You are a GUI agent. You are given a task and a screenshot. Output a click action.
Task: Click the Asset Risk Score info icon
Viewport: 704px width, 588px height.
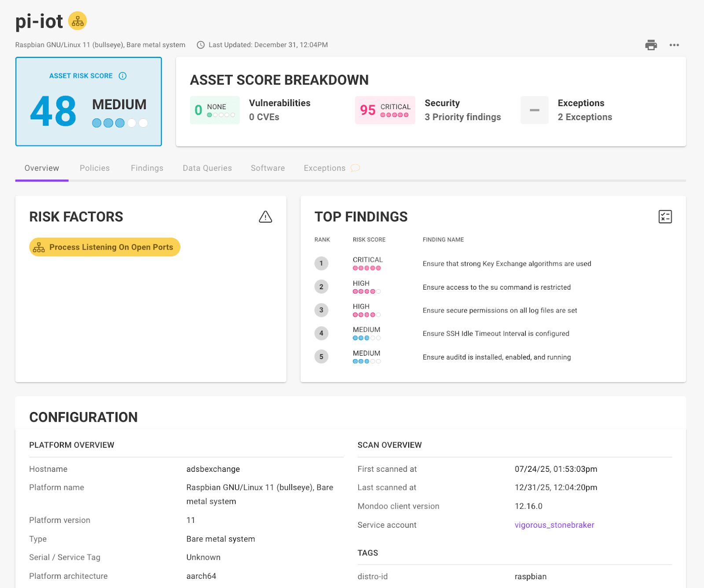(122, 76)
